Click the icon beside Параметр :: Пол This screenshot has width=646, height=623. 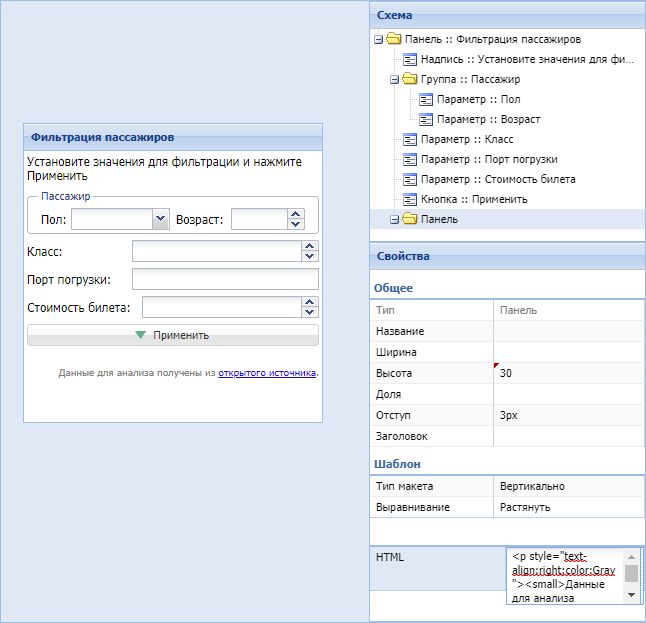coord(426,100)
